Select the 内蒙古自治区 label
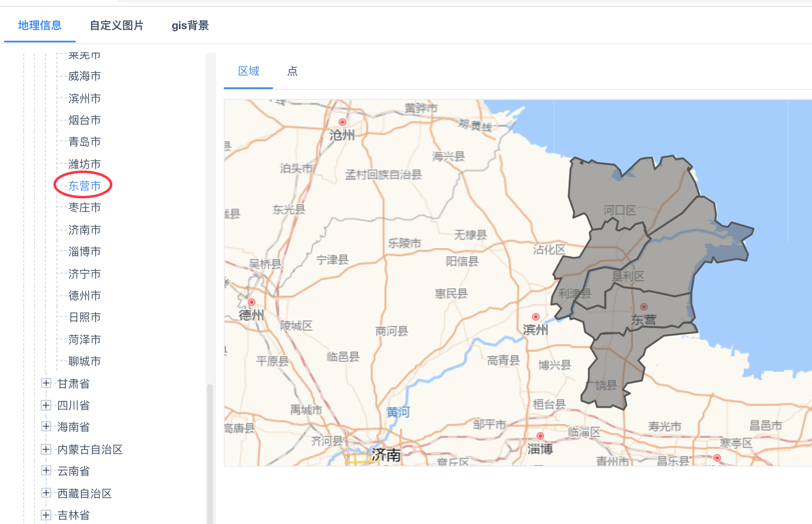The height and width of the screenshot is (524, 812). (90, 449)
